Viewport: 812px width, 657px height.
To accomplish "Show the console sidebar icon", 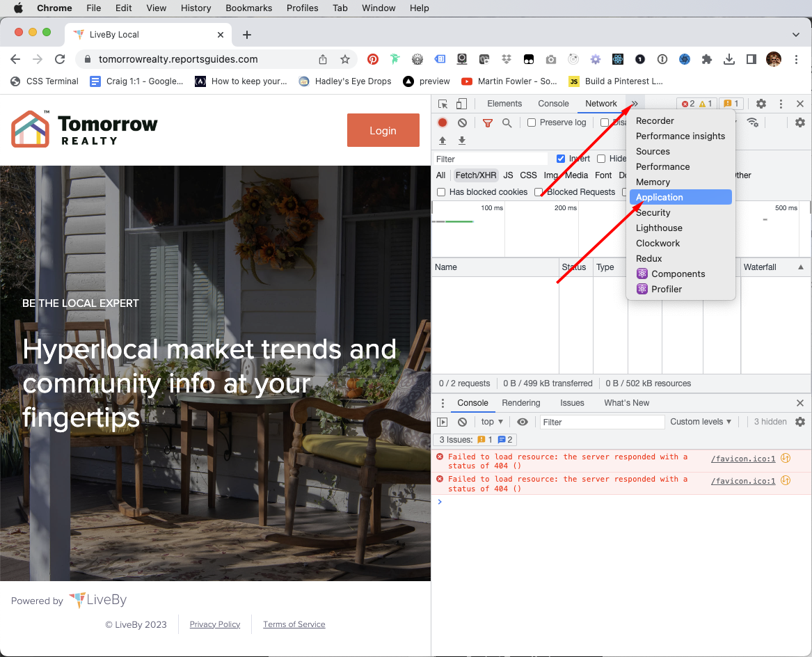I will 443,422.
